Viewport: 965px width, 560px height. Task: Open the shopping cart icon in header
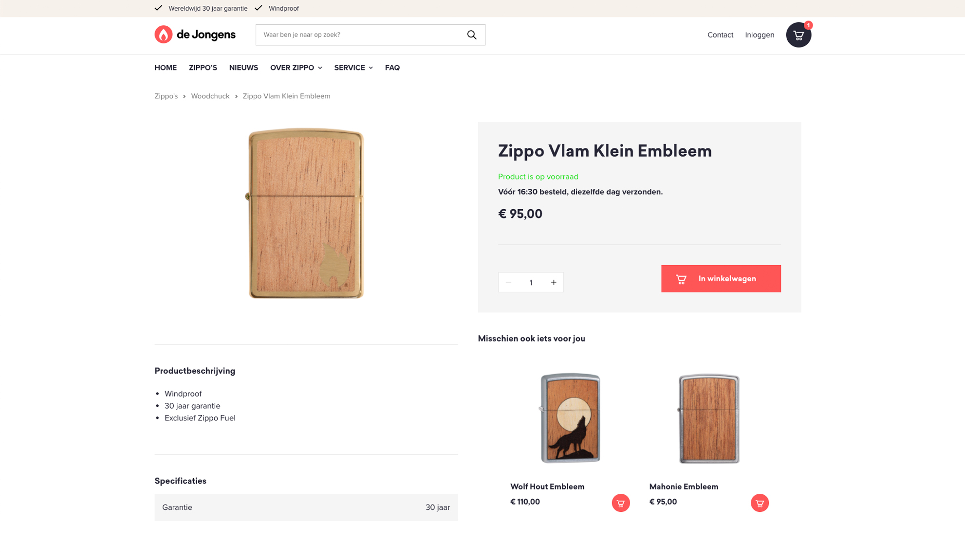tap(798, 35)
